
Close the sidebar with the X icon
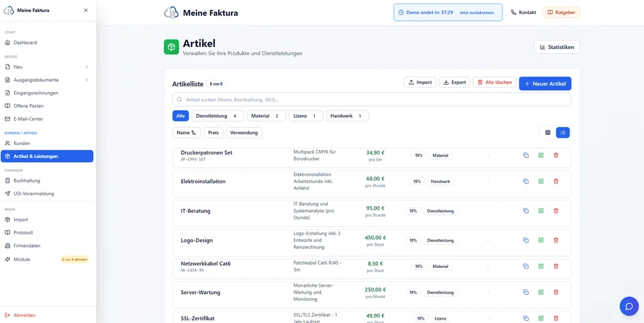tap(86, 10)
